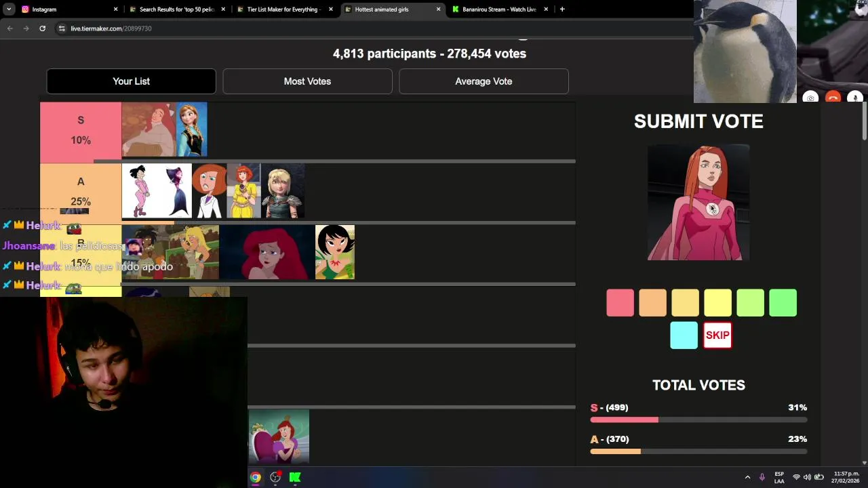Vote with the light-orange third swatch
This screenshot has width=868, height=488.
coord(685,303)
